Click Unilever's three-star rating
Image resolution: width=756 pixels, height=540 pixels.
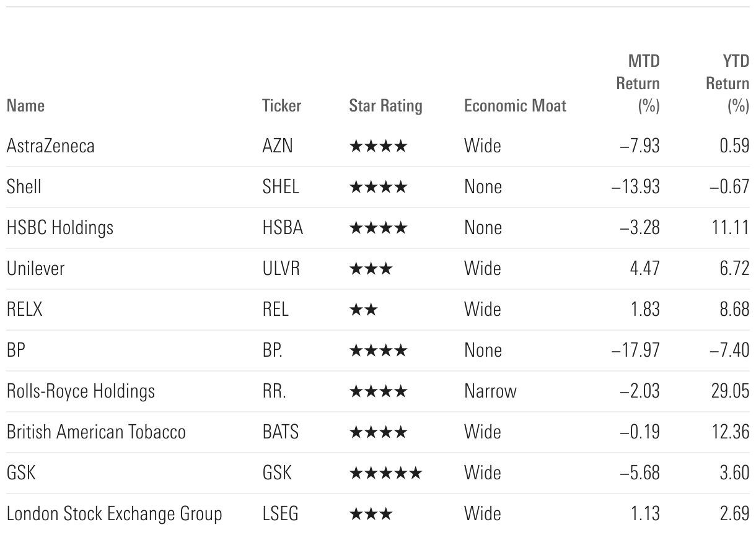pyautogui.click(x=371, y=269)
